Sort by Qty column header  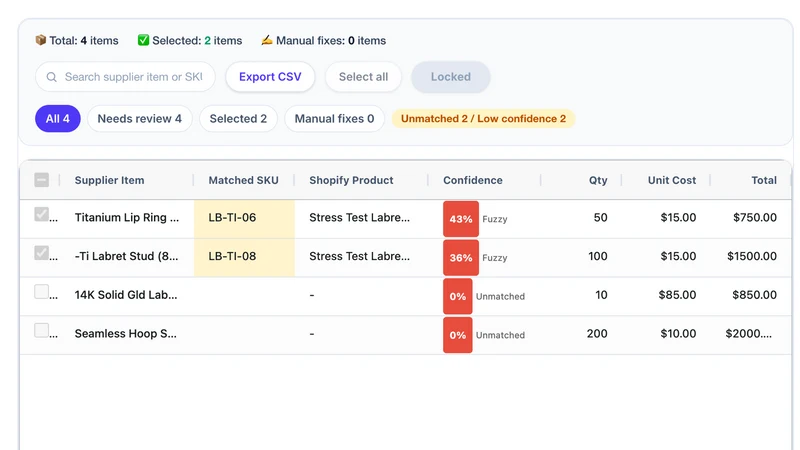598,180
